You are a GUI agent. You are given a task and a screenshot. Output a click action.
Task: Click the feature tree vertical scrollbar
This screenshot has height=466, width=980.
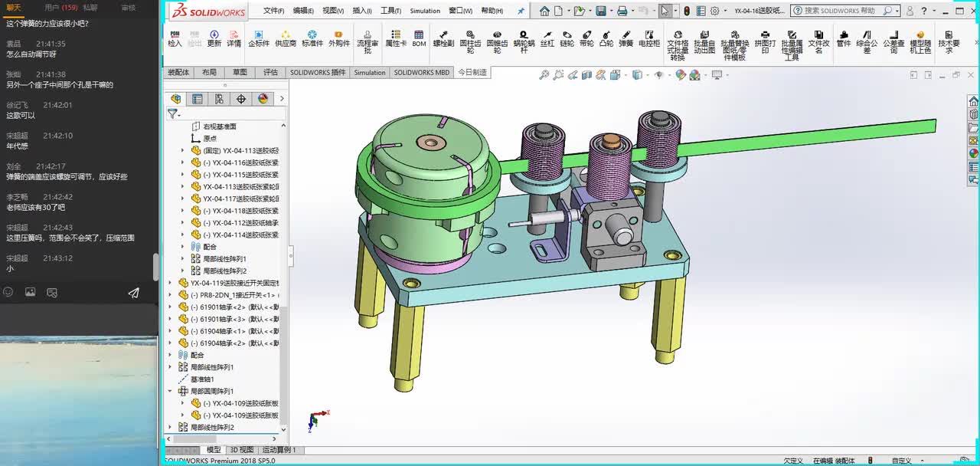click(285, 366)
